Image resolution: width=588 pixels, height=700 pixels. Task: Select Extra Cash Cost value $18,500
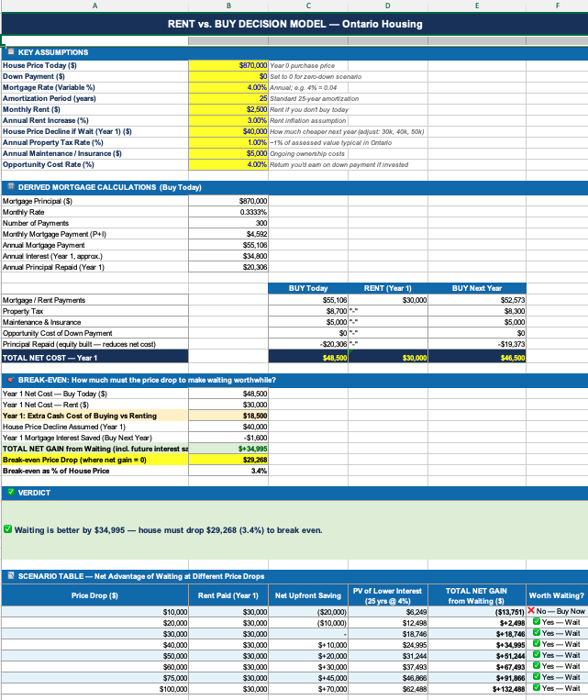click(228, 416)
